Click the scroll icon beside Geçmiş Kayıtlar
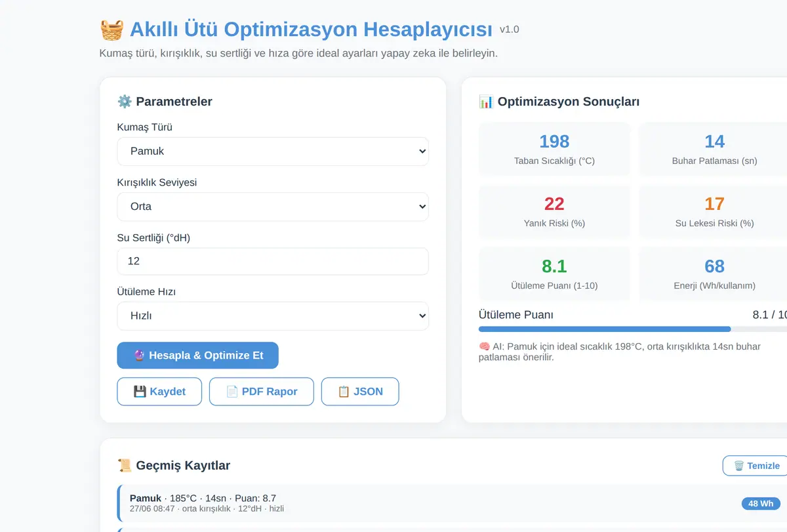This screenshot has height=532, width=787. point(125,466)
